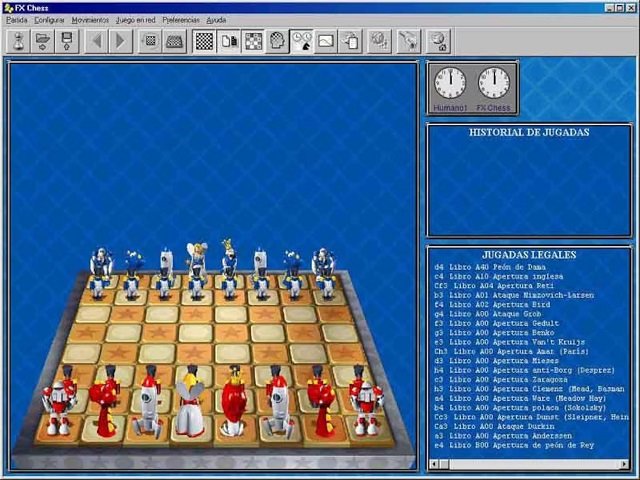
Task: Rotate the board using rotate board icon
Action: [x=151, y=41]
